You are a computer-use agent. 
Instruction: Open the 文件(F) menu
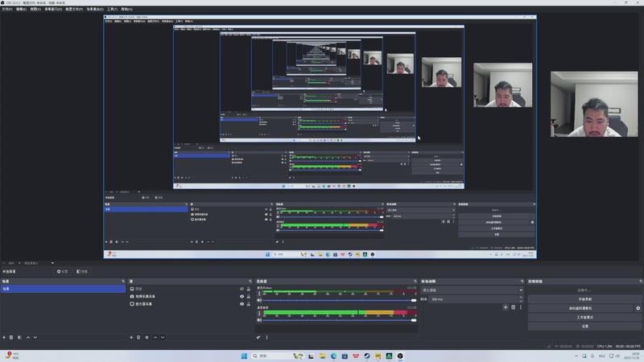pos(7,9)
